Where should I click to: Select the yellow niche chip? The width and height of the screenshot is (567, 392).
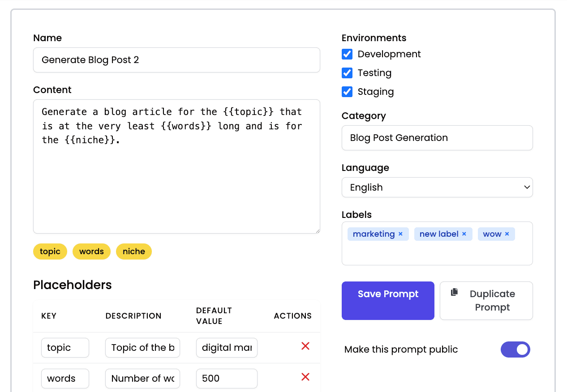pos(133,251)
